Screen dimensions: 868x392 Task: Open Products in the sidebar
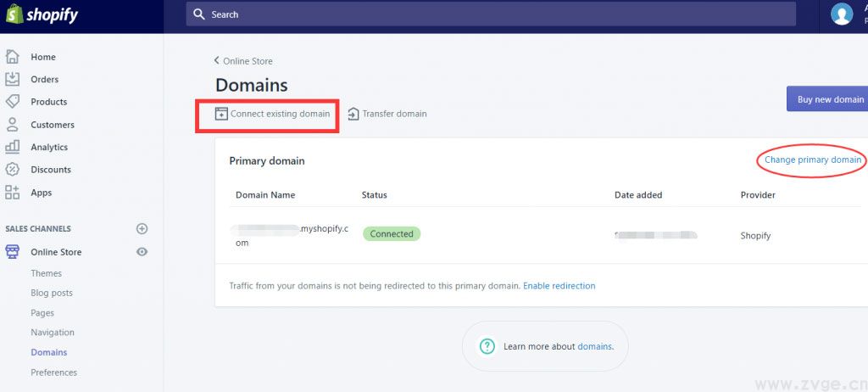(48, 102)
